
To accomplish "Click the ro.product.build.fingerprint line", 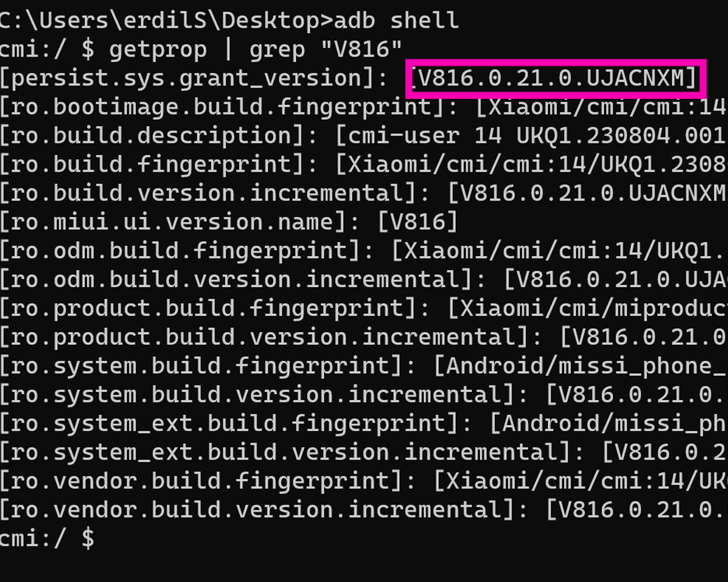I will (x=364, y=309).
